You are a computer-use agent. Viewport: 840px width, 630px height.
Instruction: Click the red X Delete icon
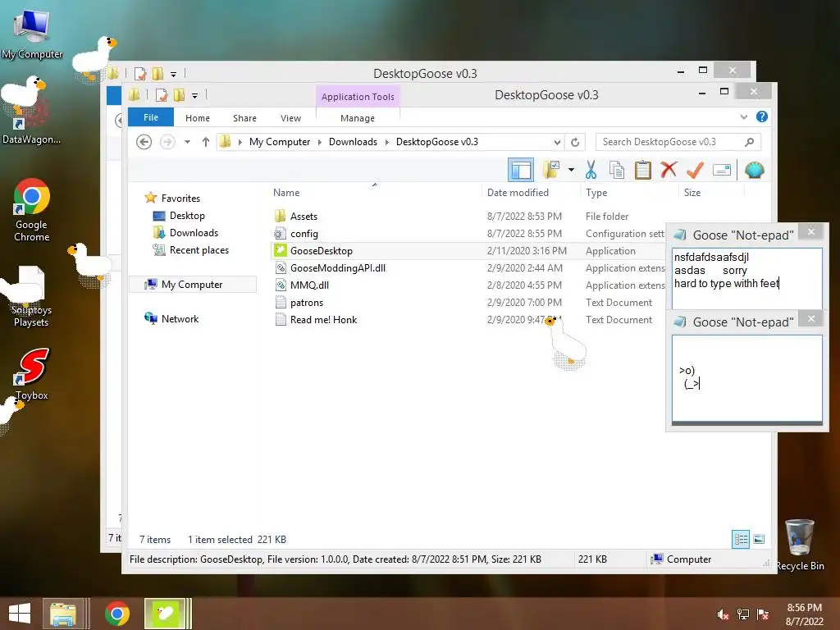pyautogui.click(x=669, y=170)
